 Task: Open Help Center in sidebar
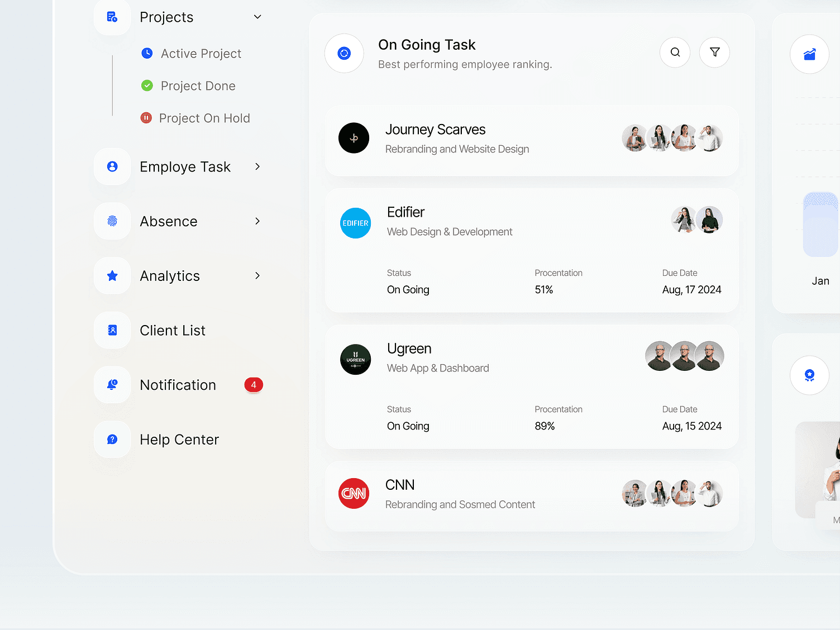(x=179, y=440)
